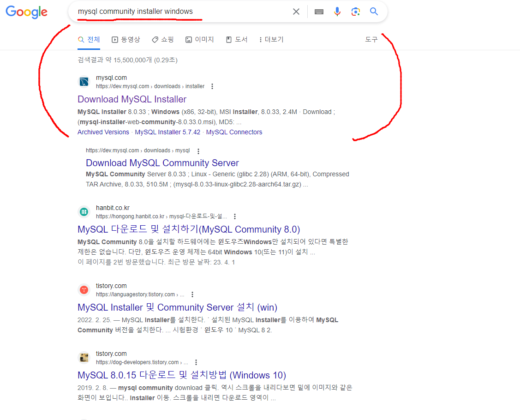Open MySQL Installer 및 Community Server 설치 result
This screenshot has height=420, width=520.
178,307
